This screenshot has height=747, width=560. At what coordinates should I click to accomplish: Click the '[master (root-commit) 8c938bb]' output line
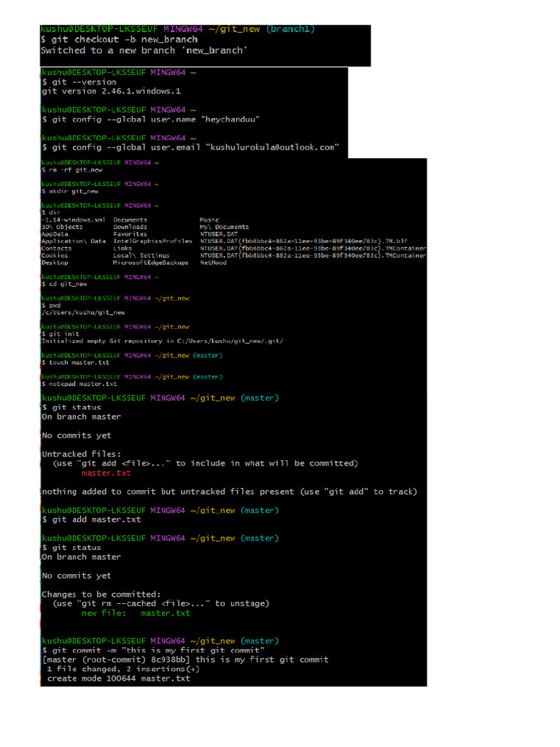186,659
